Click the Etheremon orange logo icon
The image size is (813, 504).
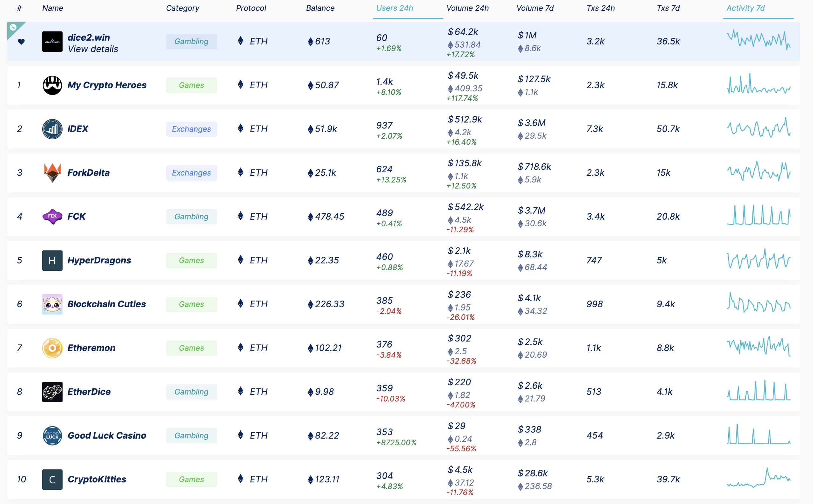pos(52,348)
